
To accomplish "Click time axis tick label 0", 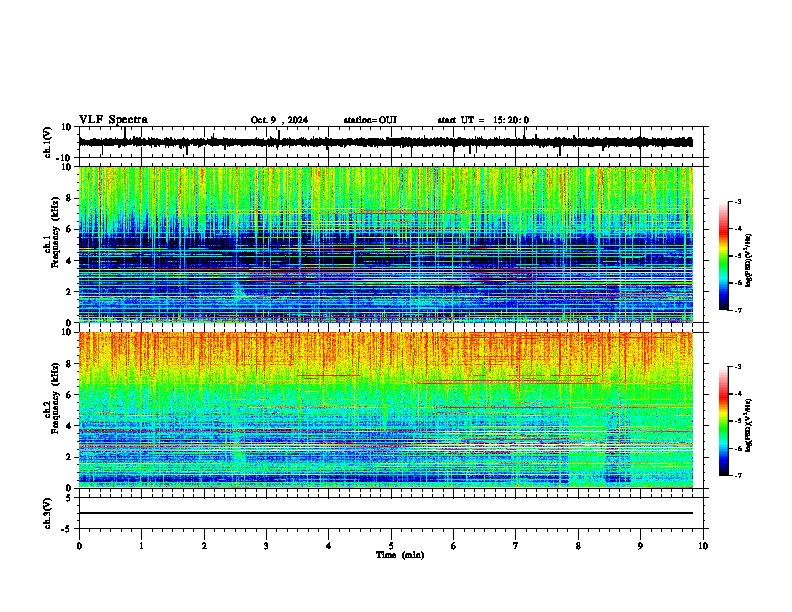I will click(x=79, y=546).
